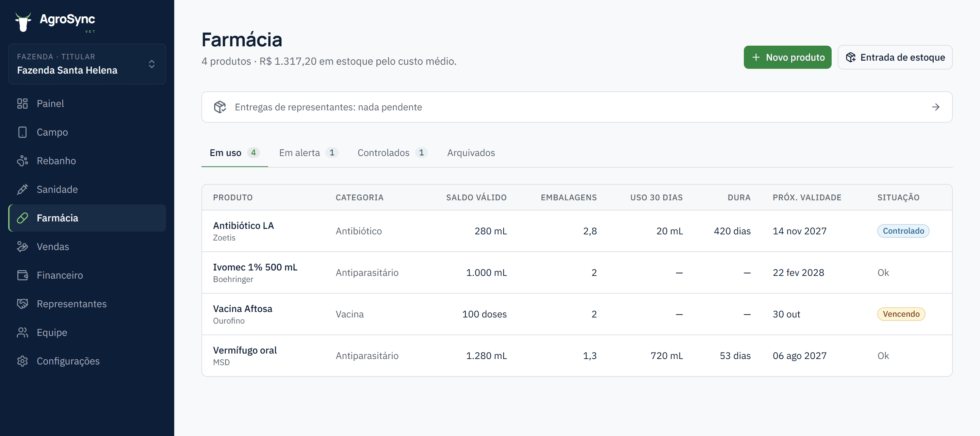
Task: Click the Vencendo status badge
Action: point(901,314)
